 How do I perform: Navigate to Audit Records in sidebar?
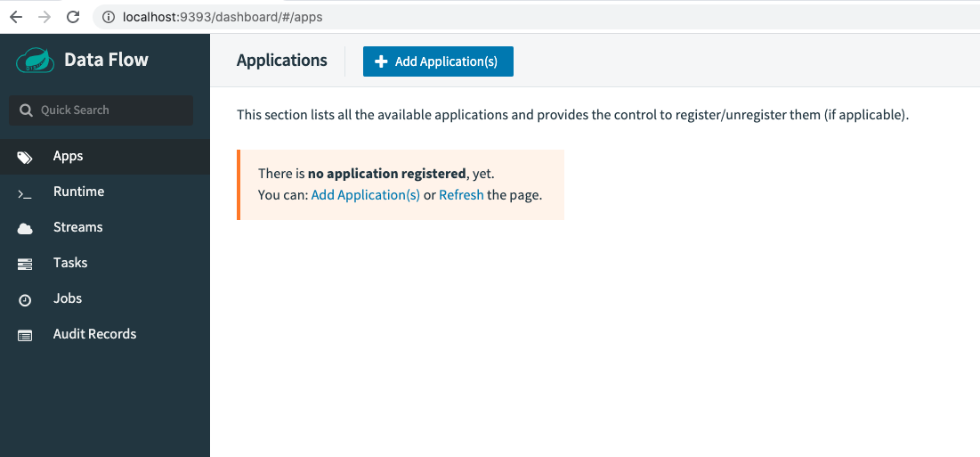click(x=94, y=334)
